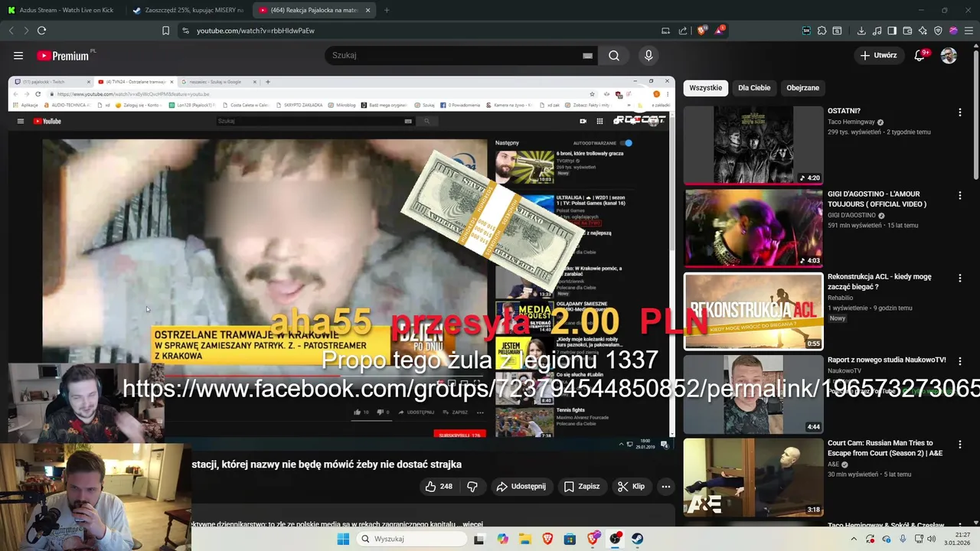Image resolution: width=980 pixels, height=551 pixels.
Task: Open more actions ellipsis beside Klip
Action: [x=666, y=487]
